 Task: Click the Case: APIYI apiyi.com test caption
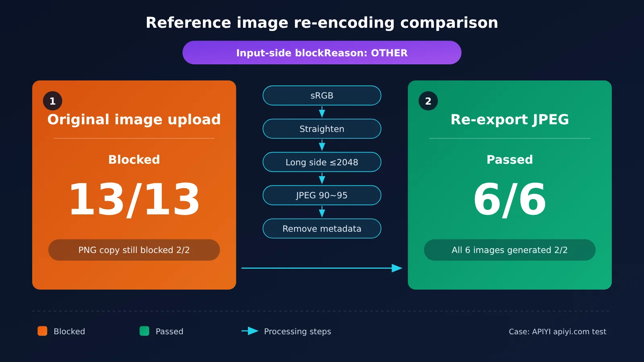point(557,331)
